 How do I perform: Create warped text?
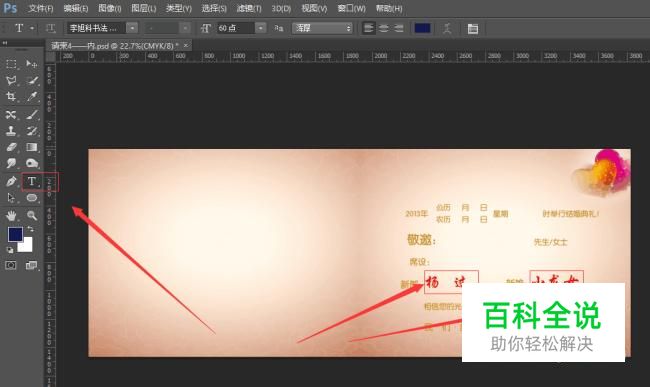447,28
